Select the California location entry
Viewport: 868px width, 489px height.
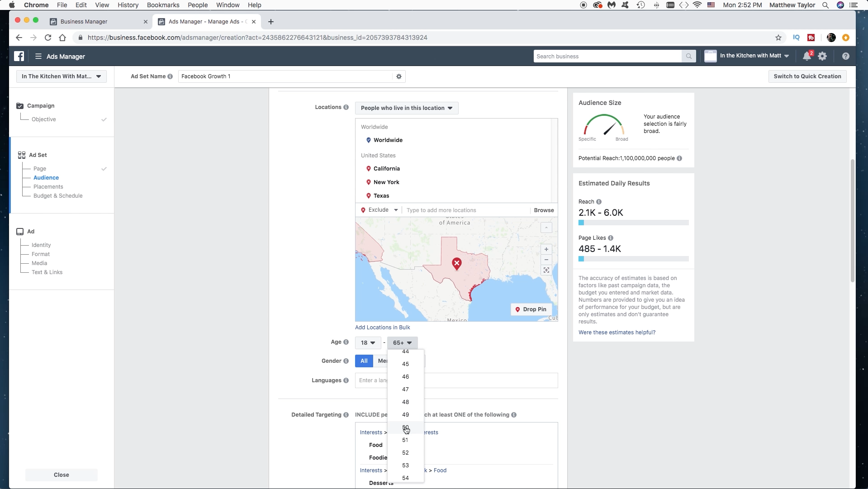[x=387, y=169]
